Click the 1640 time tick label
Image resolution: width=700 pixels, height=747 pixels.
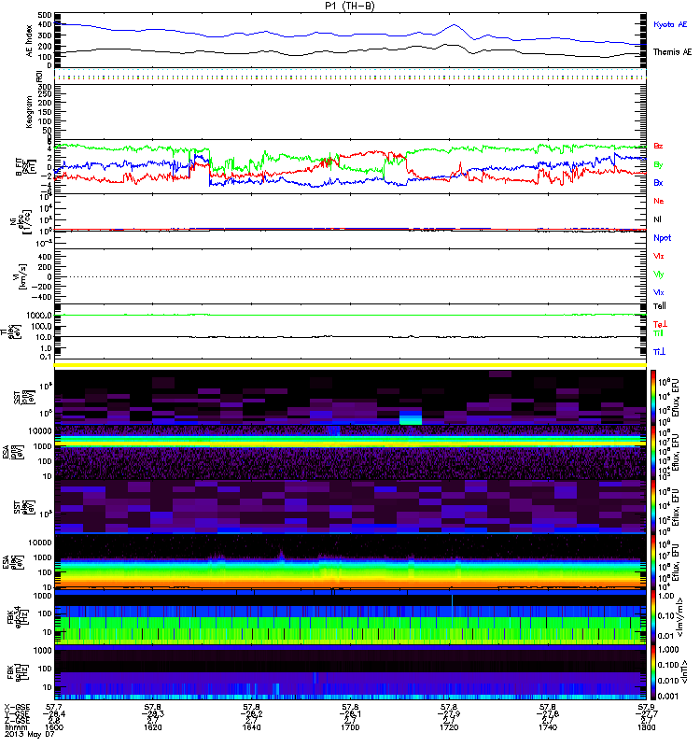pos(251,727)
